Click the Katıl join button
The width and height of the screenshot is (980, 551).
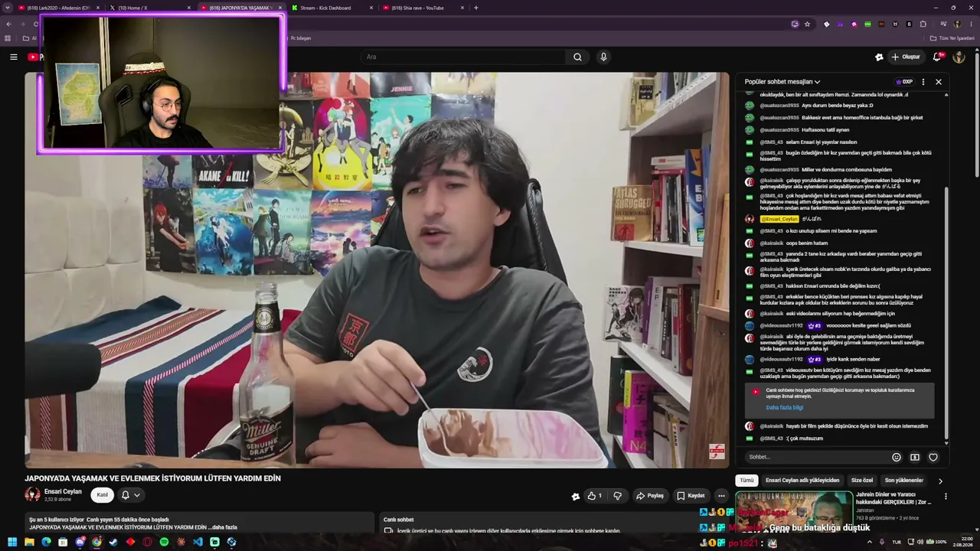102,495
